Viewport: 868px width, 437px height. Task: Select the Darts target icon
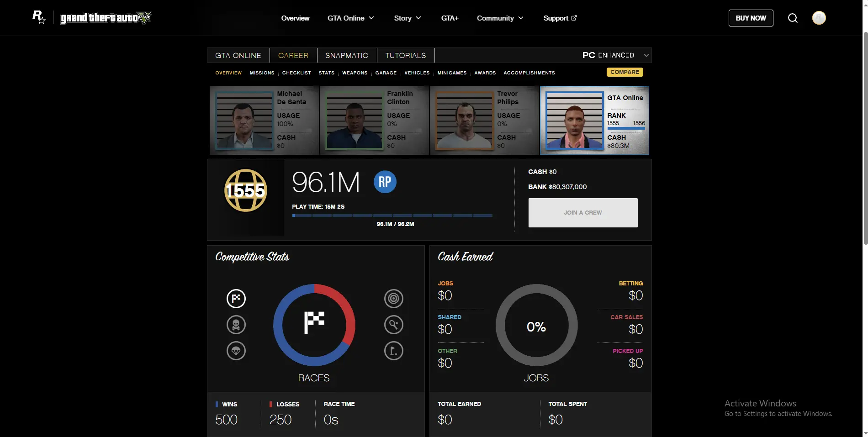coord(393,299)
